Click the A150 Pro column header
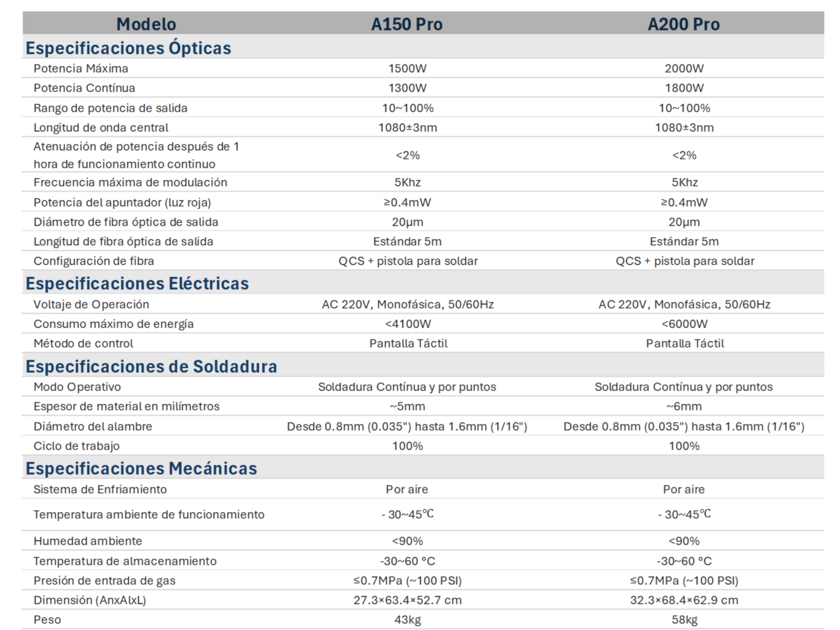 pos(407,24)
